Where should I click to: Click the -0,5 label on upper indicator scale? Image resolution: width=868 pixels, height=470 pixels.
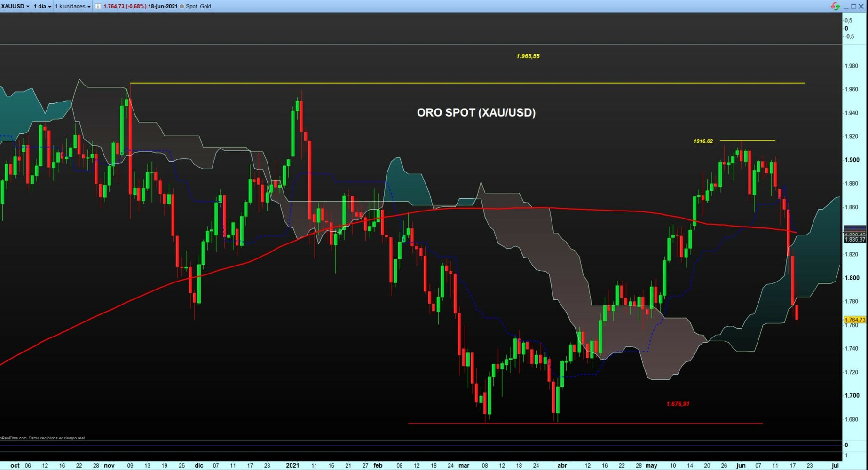coord(849,36)
